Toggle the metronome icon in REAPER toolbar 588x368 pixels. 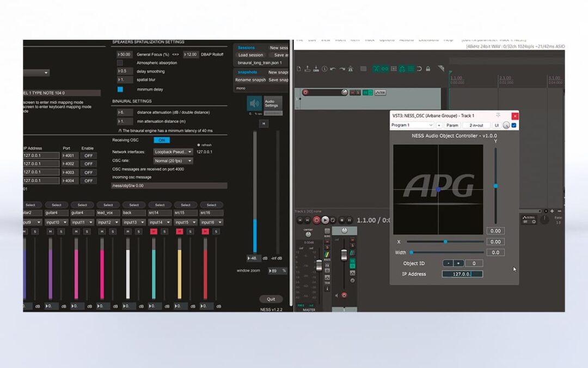(351, 69)
